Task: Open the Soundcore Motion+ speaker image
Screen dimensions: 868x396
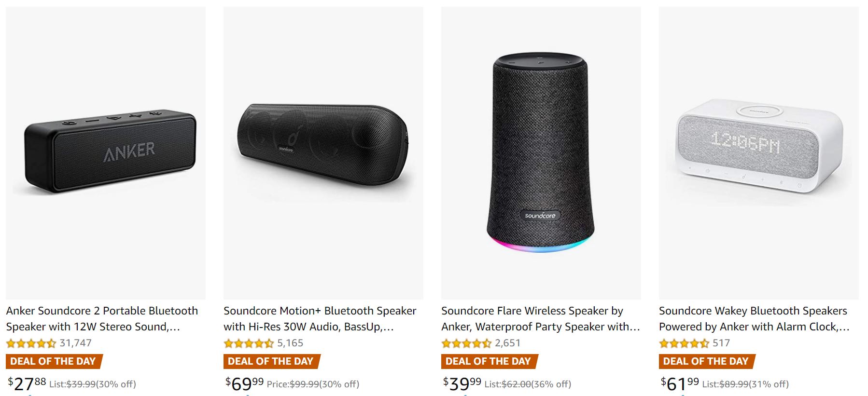Action: (x=323, y=153)
